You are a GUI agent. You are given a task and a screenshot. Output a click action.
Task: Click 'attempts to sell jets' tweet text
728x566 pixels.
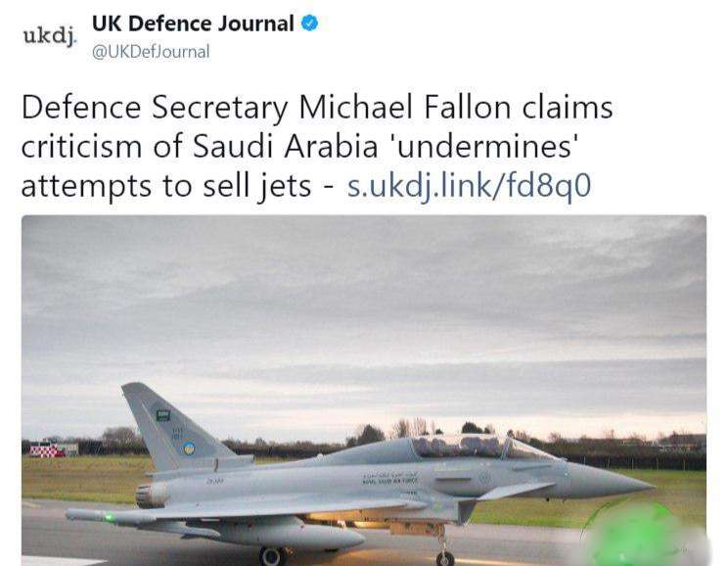(166, 185)
